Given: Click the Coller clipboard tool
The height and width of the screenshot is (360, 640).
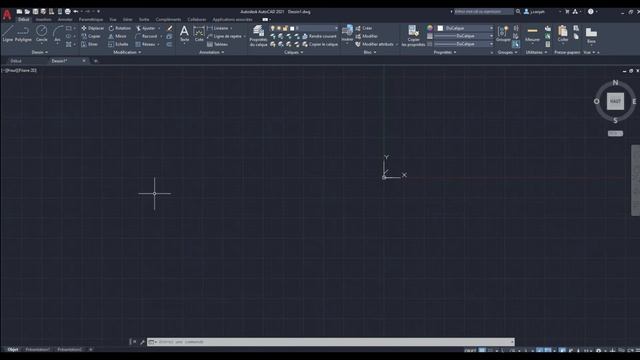Looking at the screenshot, I should [x=563, y=33].
